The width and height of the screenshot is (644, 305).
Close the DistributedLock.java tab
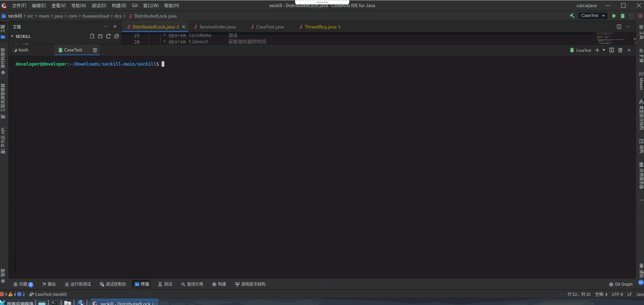tap(184, 27)
